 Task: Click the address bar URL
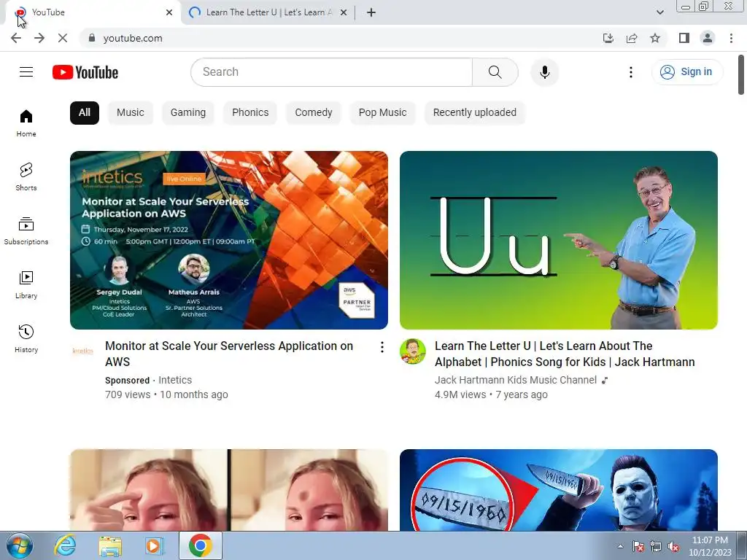[x=133, y=38]
